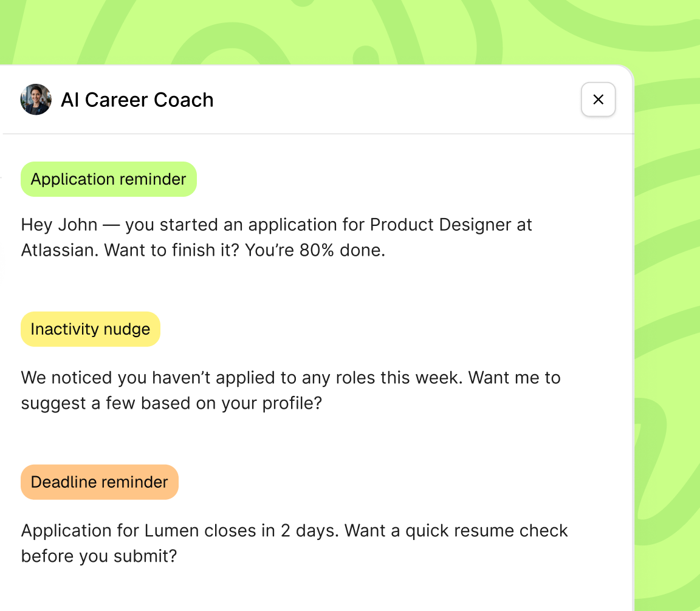The height and width of the screenshot is (611, 700).
Task: Expand the Deadline reminder message
Action: click(294, 543)
